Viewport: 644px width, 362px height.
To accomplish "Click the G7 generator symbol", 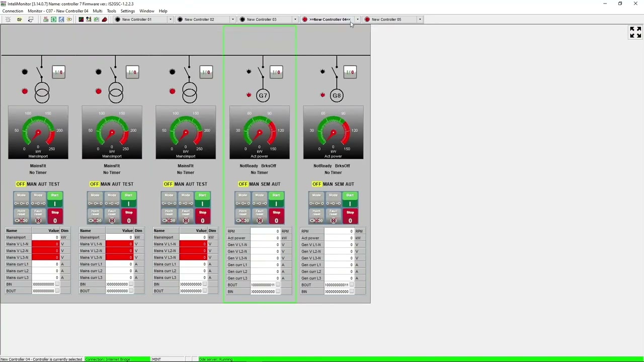I will (x=263, y=95).
